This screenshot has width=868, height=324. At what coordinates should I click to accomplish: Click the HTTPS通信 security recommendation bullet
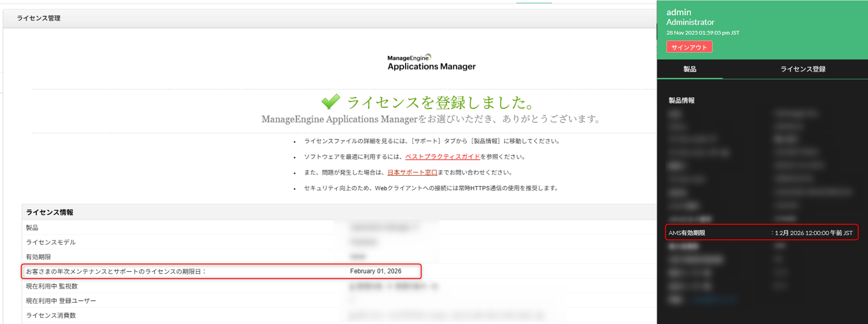[431, 188]
